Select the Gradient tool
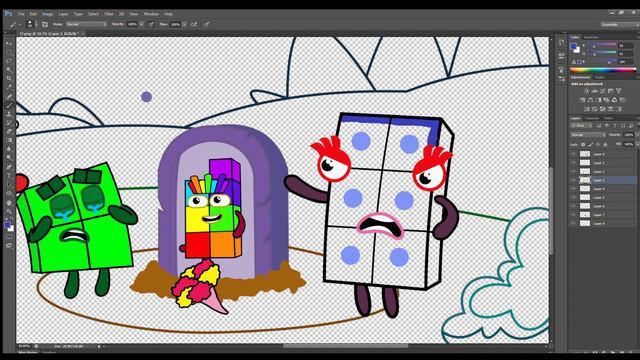Image resolution: width=640 pixels, height=360 pixels. click(x=9, y=140)
